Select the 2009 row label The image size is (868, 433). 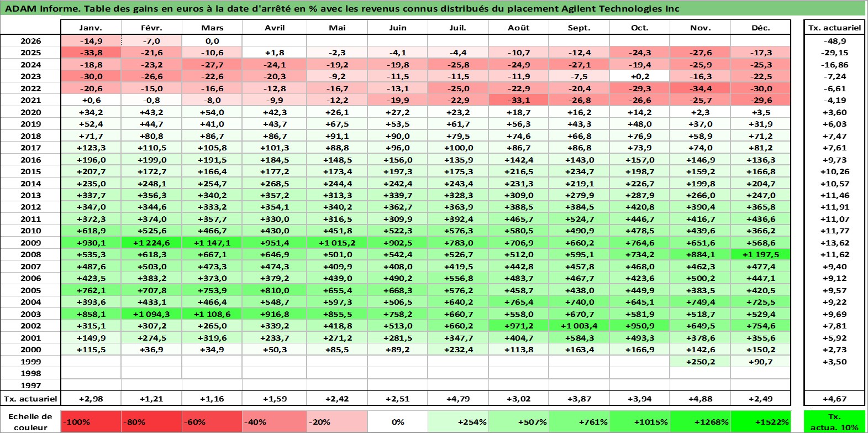click(30, 243)
